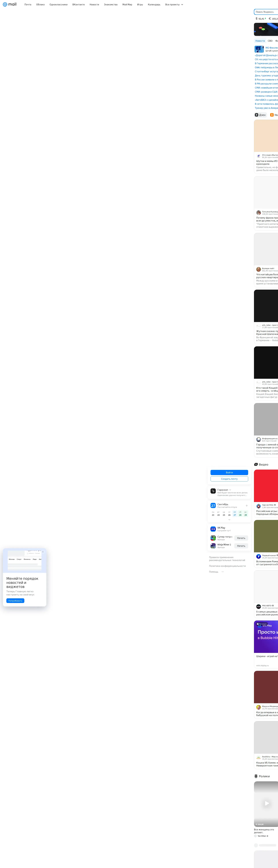The width and height of the screenshot is (278, 868).
Task: Click Татьяна Кузнецова author avatar
Action: pyautogui.click(x=258, y=213)
